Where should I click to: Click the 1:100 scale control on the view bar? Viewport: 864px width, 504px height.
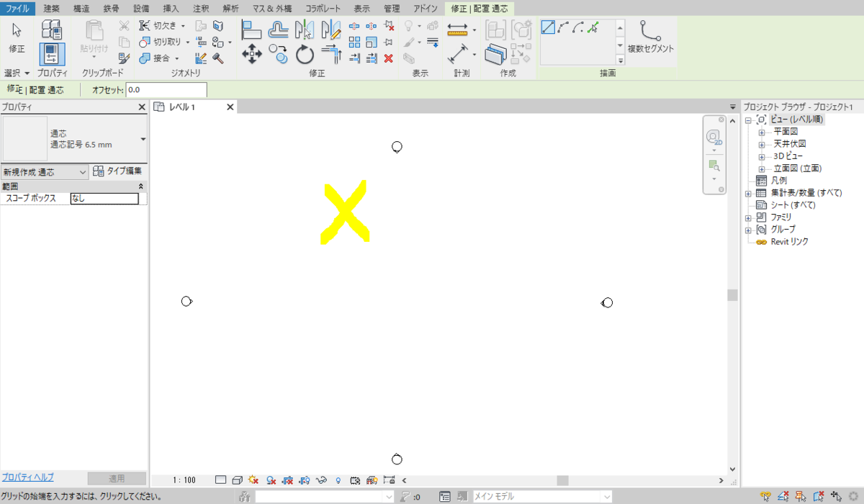pos(186,479)
